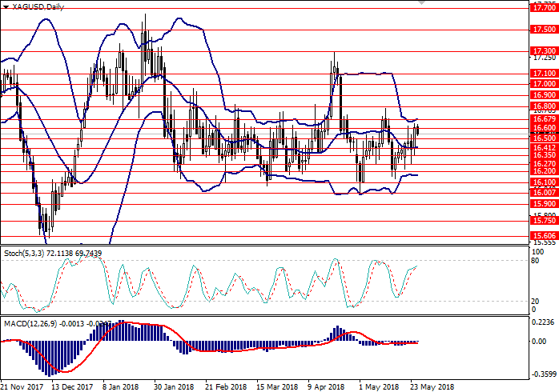
Task: Click the -0.3599 MACD scale value
Action: [x=545, y=374]
